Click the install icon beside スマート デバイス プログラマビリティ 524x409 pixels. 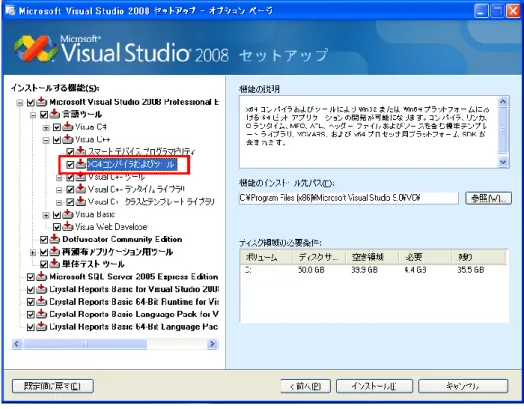(x=81, y=151)
